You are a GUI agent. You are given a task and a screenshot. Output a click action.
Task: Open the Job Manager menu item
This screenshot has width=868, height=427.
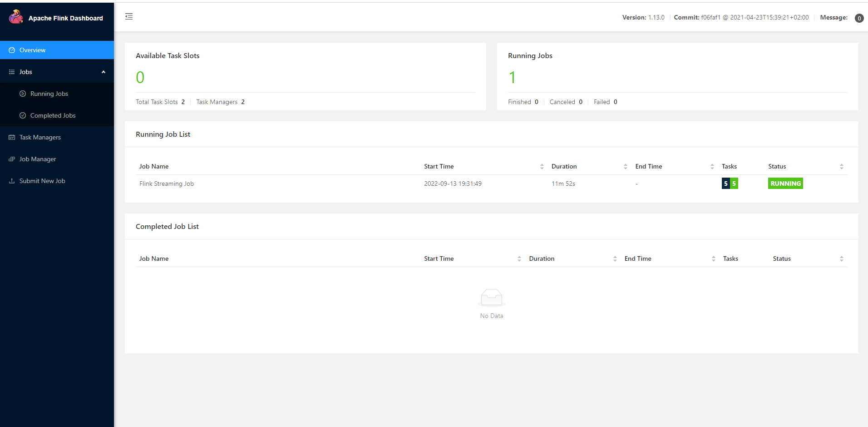tap(57, 159)
